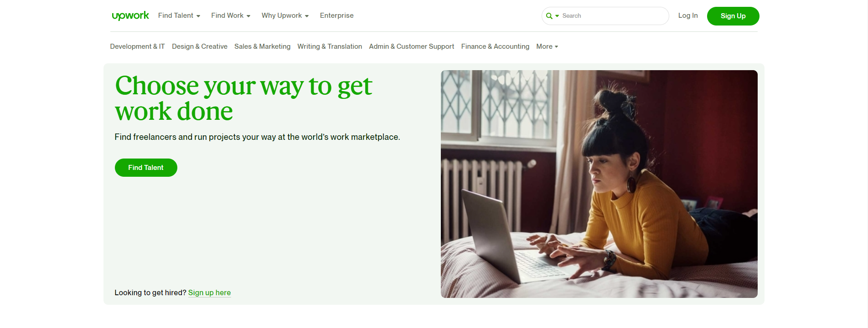Screen dimensions: 868x328
Task: Click the Upwork logo
Action: 130,15
